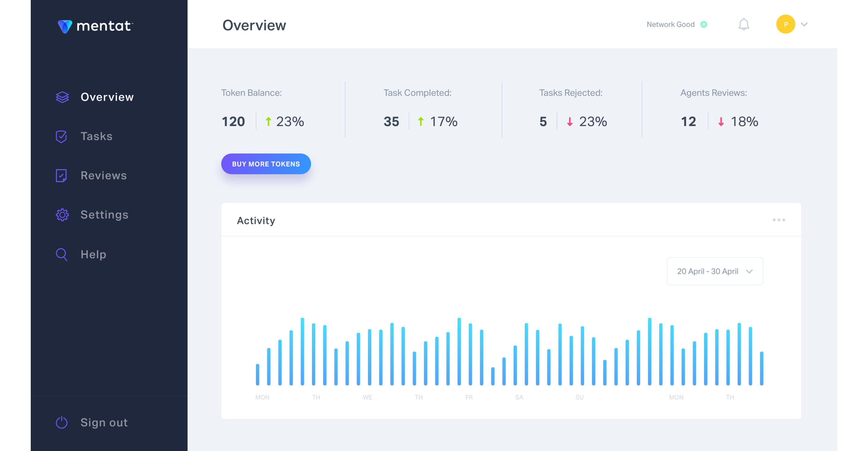
Task: Click the Activity panel three-dot menu
Action: point(779,220)
